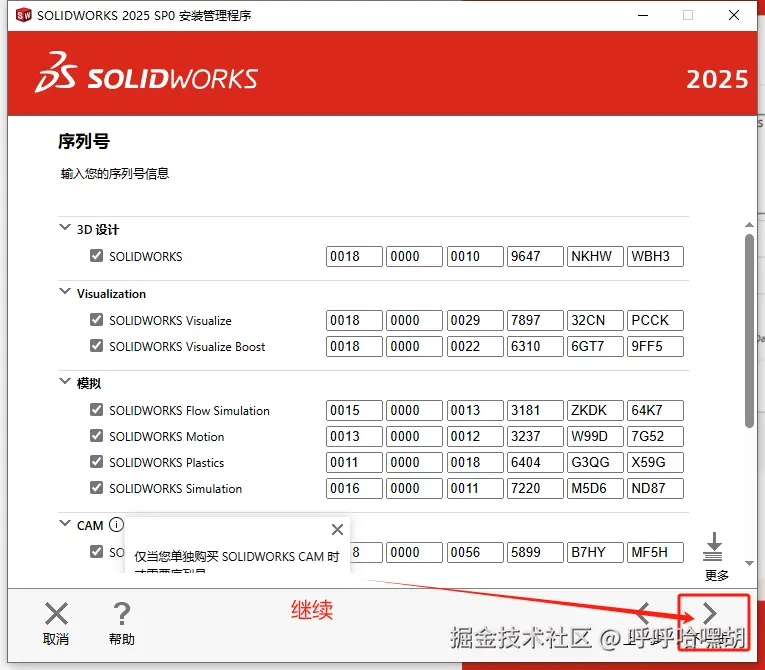The width and height of the screenshot is (765, 670).
Task: Click CAM serial field containing MF5H
Action: tap(655, 552)
